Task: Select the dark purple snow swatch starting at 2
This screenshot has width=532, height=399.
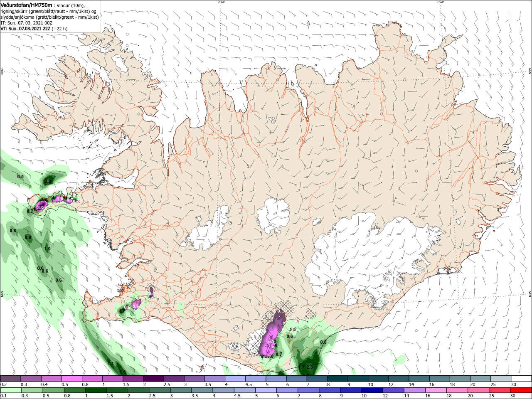Action: coord(154,379)
